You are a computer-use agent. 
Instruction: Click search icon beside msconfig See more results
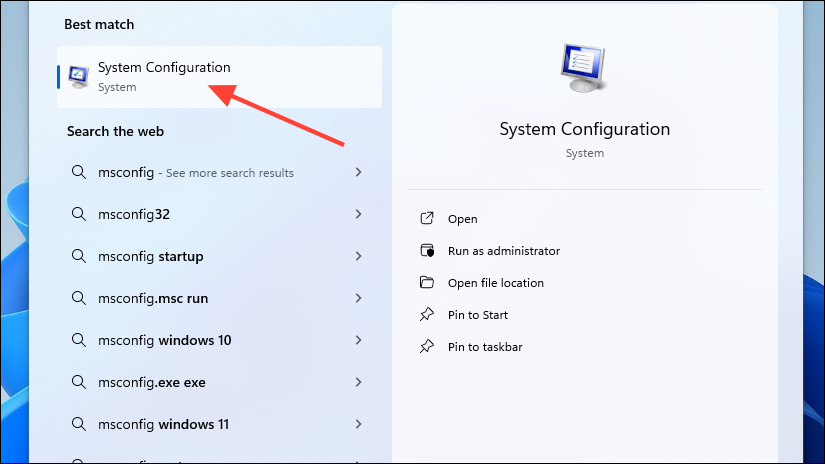[x=79, y=172]
